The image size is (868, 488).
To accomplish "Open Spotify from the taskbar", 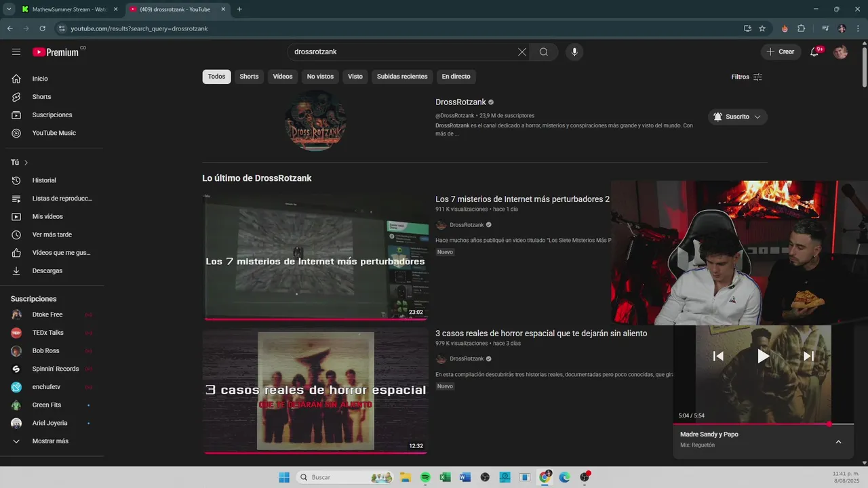I will [x=425, y=477].
